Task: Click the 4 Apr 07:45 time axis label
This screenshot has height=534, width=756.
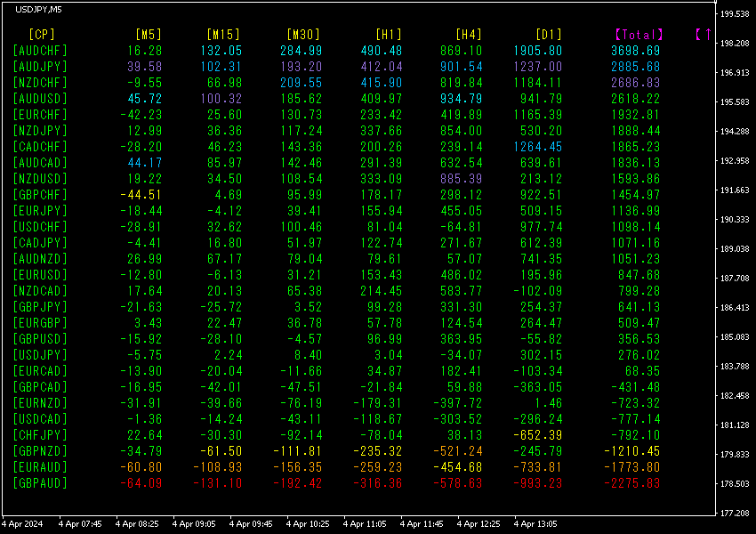Action: pos(80,524)
